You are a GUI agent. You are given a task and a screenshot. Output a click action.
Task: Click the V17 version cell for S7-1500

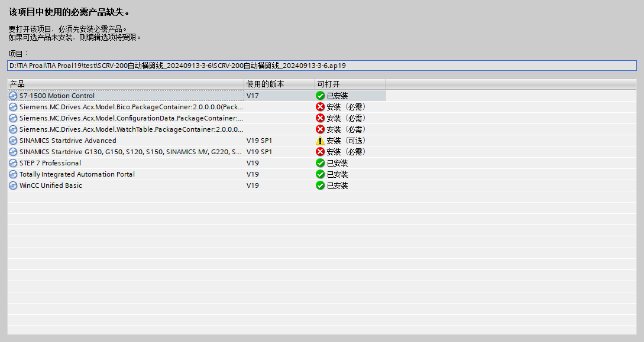253,96
